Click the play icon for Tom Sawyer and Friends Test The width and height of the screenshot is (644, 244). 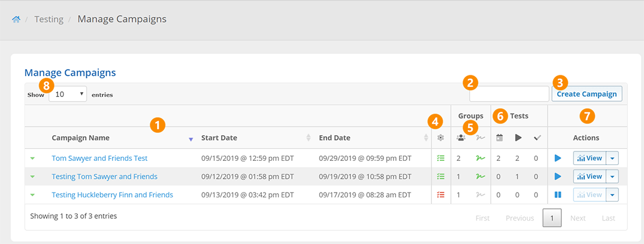point(558,158)
